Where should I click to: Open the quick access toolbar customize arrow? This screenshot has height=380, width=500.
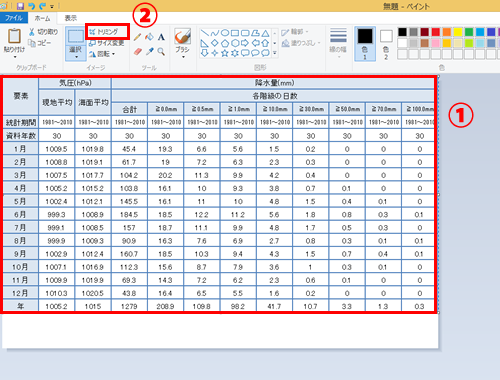[52, 6]
